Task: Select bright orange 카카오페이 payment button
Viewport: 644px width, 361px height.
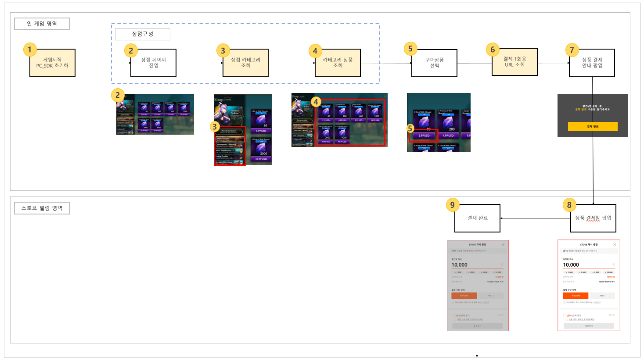Action: 576,296
